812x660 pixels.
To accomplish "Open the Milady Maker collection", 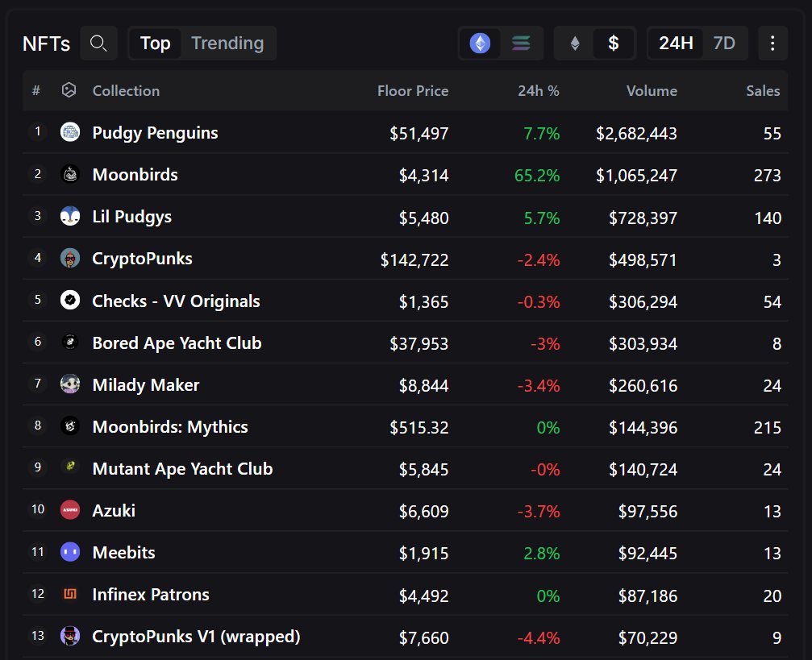I will click(x=145, y=384).
